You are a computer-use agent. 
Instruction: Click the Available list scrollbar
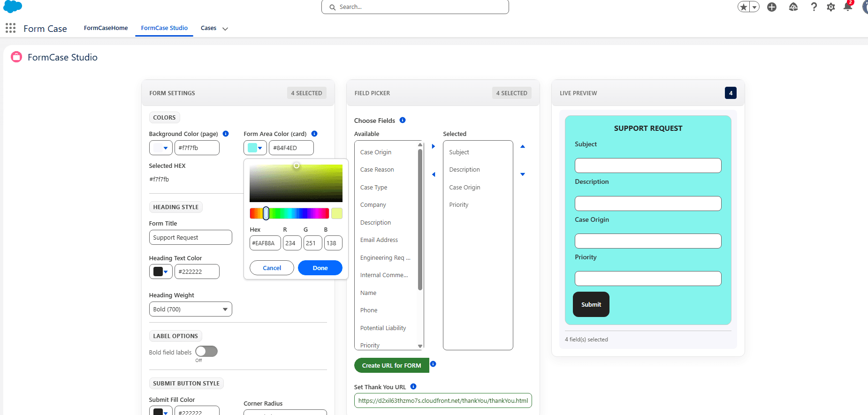(420, 219)
